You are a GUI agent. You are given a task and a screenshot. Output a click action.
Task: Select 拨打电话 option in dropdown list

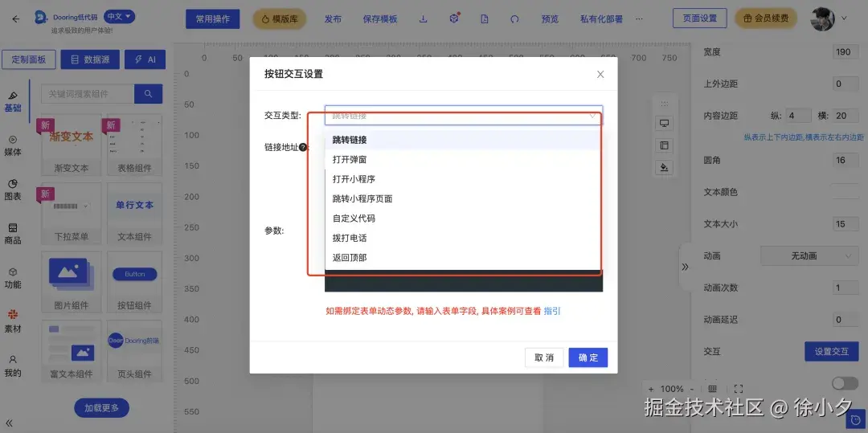464,238
